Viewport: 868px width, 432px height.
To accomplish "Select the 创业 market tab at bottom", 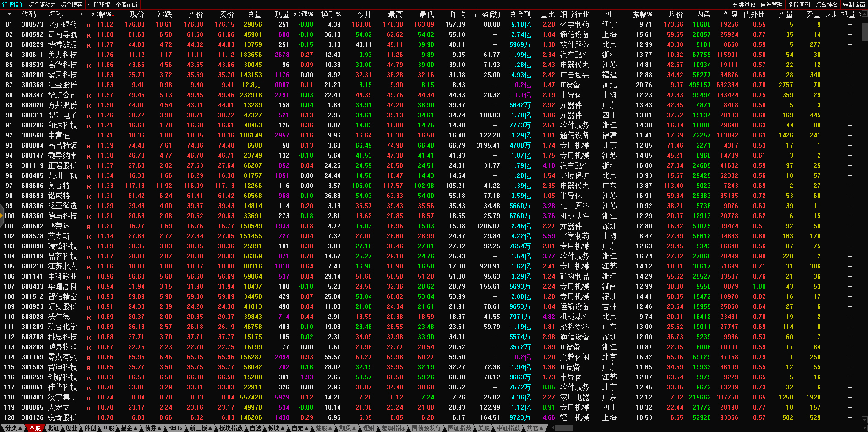I will (x=72, y=428).
